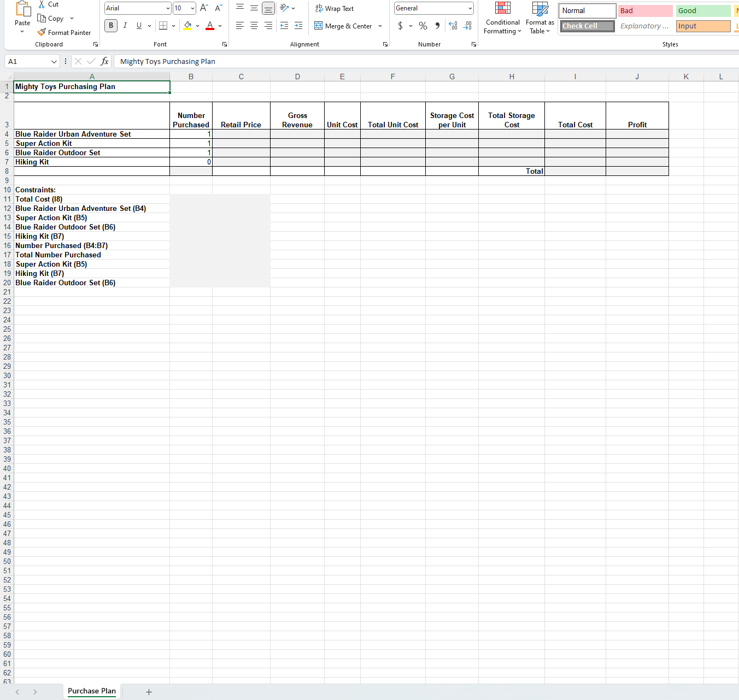Open the font size dropdown
Screen dimensions: 739x700
tap(192, 8)
